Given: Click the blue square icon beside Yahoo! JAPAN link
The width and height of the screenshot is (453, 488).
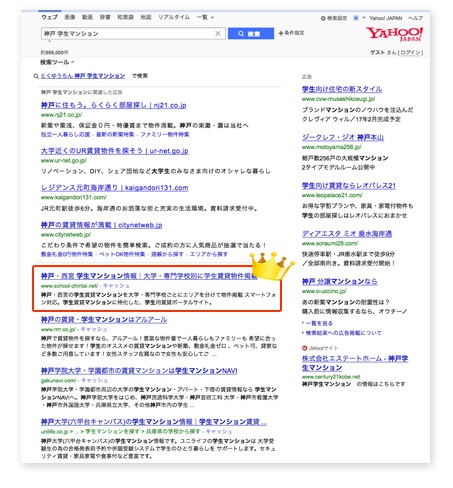Looking at the screenshot, I should pos(356,18).
